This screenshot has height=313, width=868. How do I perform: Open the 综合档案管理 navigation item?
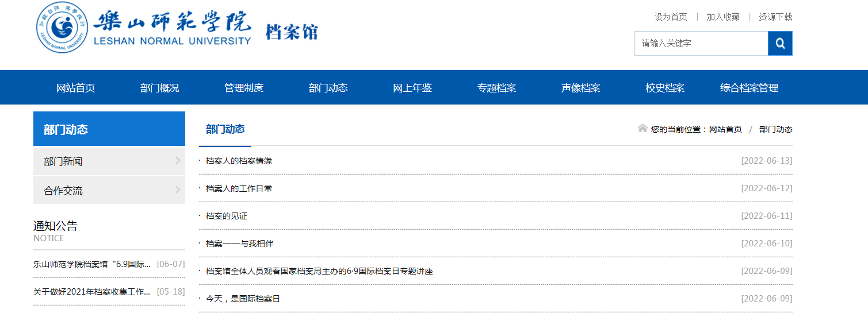pyautogui.click(x=749, y=88)
